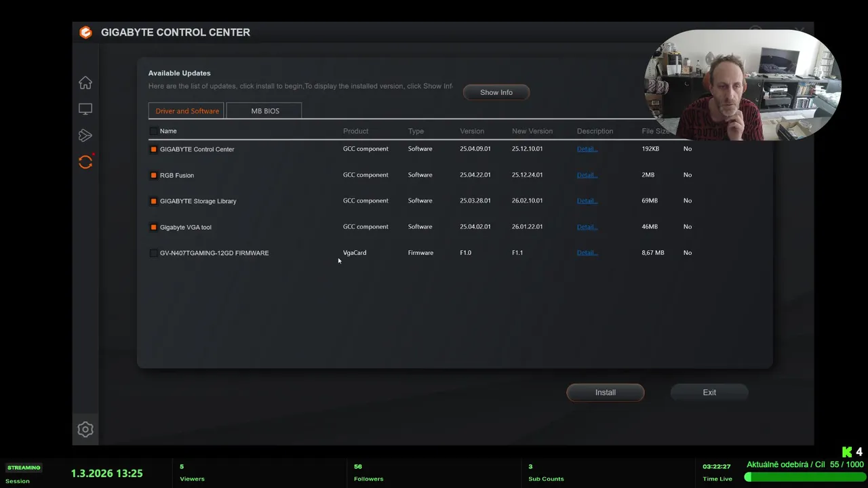Click the green Kick logo icon

847,452
